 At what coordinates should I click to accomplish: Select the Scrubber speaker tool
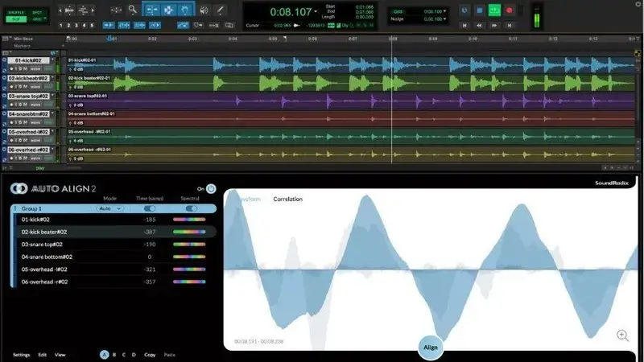(204, 10)
